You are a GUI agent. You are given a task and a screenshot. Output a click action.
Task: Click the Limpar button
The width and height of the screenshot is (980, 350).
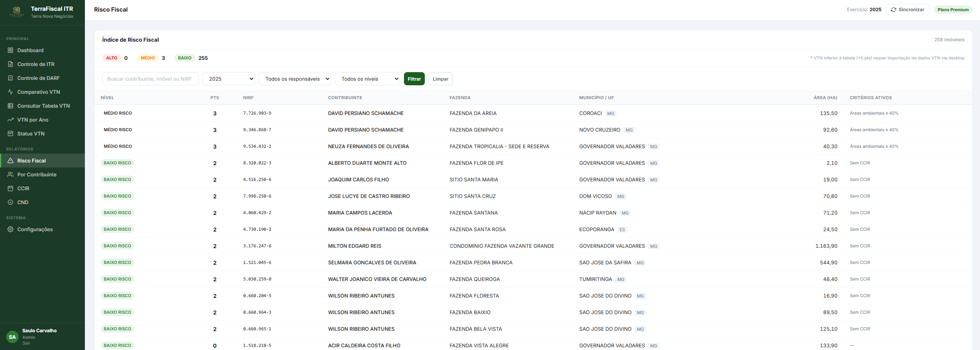pyautogui.click(x=441, y=79)
